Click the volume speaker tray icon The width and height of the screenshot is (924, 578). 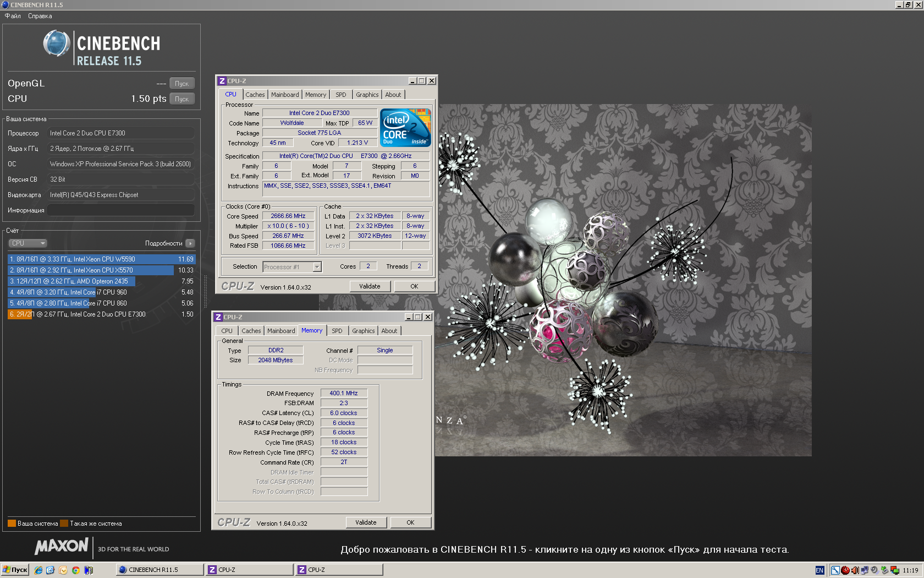855,570
